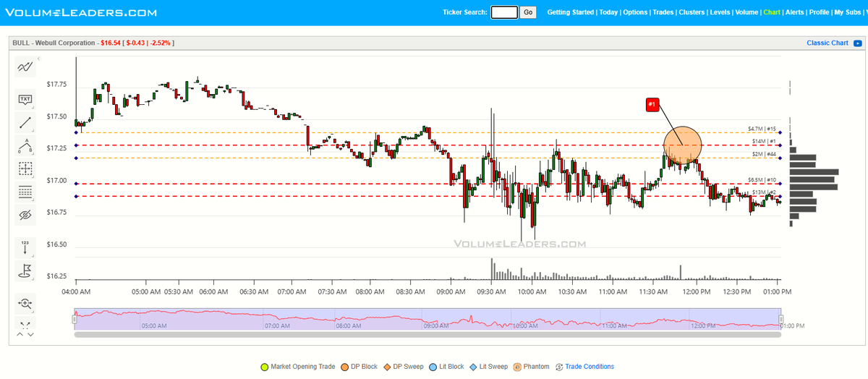Open the Levels page
The width and height of the screenshot is (868, 379).
click(720, 12)
